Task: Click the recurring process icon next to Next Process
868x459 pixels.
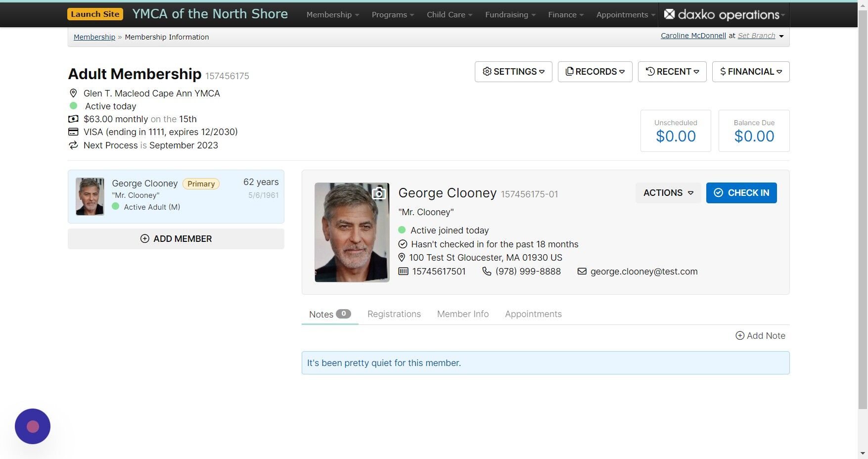Action: [73, 145]
